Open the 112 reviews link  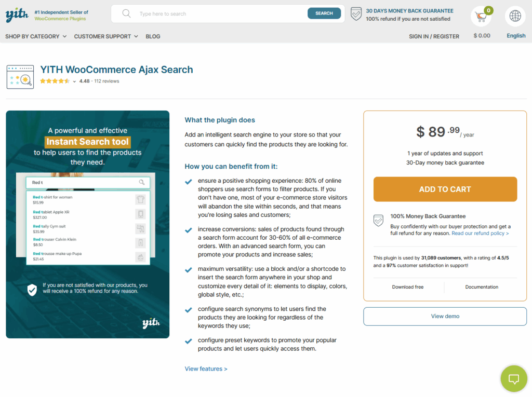pyautogui.click(x=107, y=81)
